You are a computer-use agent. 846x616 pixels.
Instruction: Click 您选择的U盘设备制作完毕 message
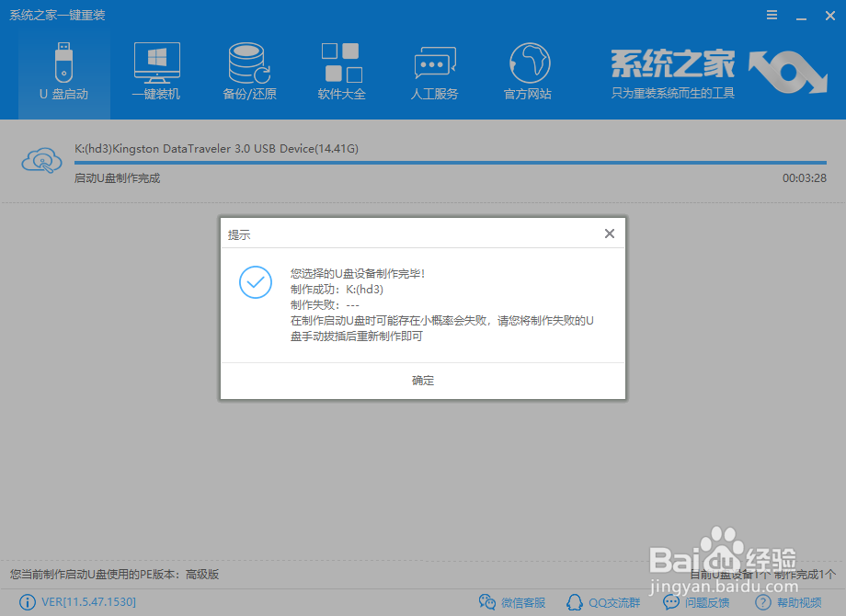pyautogui.click(x=357, y=274)
